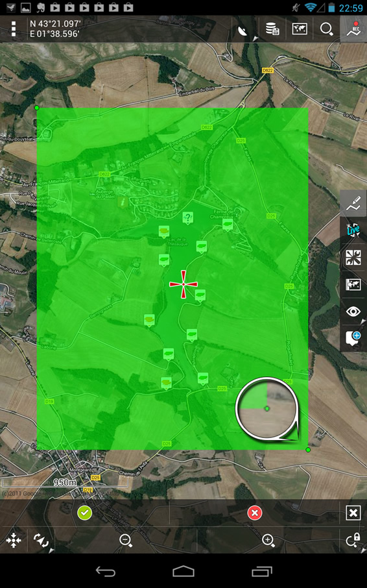Grab top-left green selection corner handle
The height and width of the screenshot is (588, 367).
[37, 108]
